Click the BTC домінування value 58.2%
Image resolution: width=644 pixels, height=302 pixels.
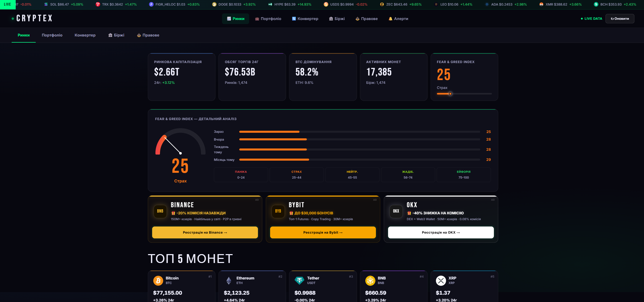tap(307, 72)
